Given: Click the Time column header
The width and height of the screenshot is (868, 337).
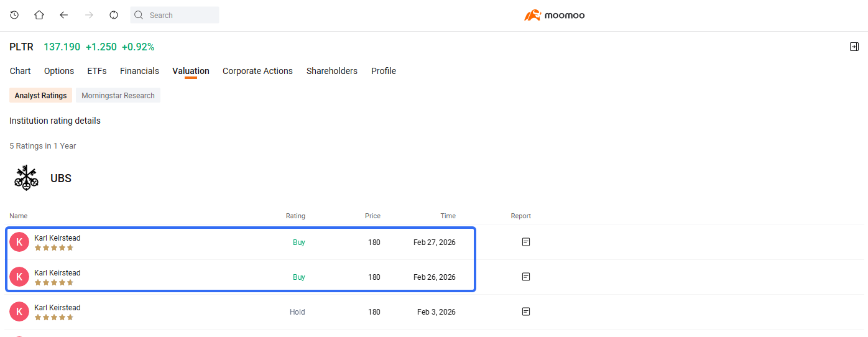Looking at the screenshot, I should coord(448,216).
